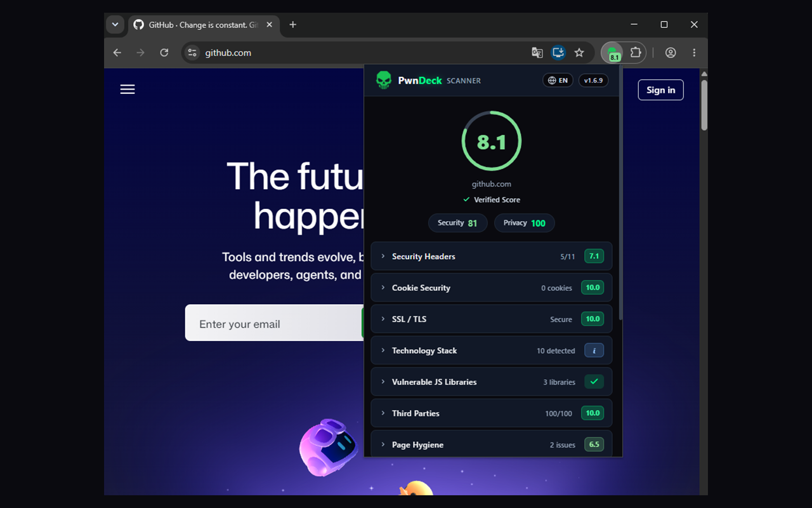
Task: Click the 100/100 third parties text
Action: pyautogui.click(x=558, y=413)
